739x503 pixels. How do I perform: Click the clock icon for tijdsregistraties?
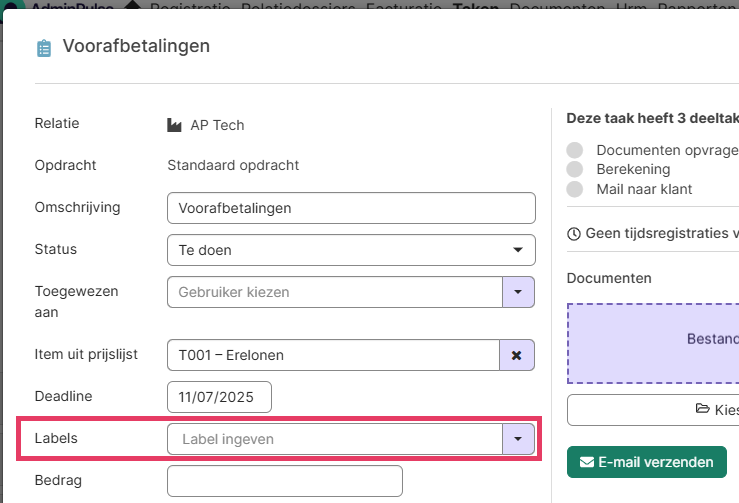[573, 234]
